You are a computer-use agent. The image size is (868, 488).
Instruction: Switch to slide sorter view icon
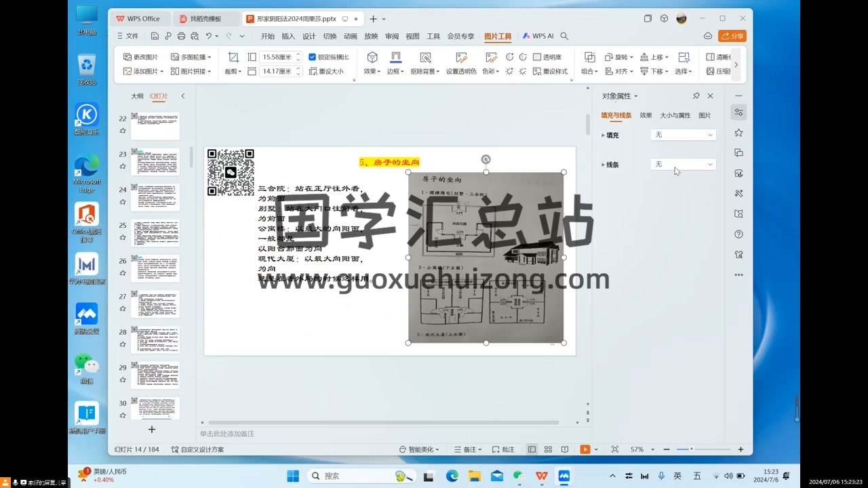click(548, 449)
